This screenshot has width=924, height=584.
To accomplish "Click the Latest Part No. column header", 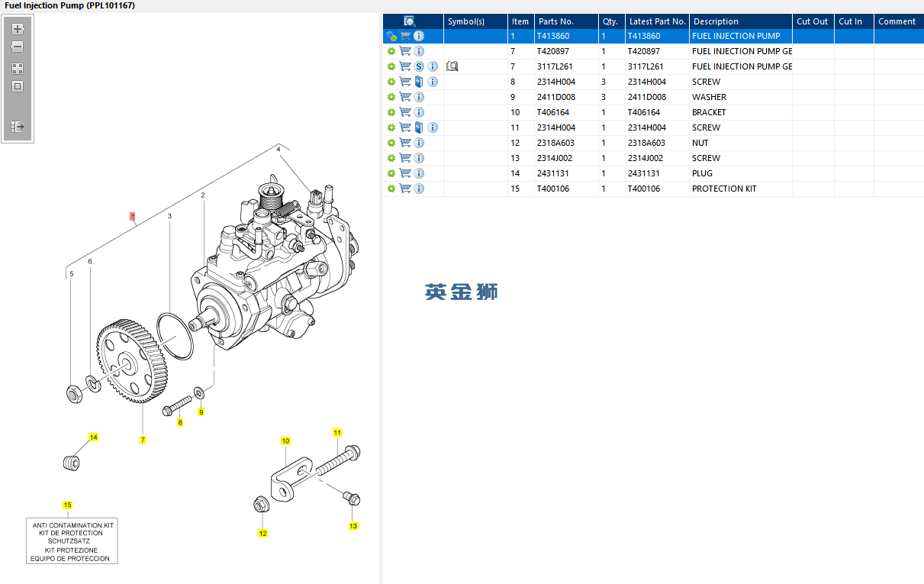I will [657, 21].
